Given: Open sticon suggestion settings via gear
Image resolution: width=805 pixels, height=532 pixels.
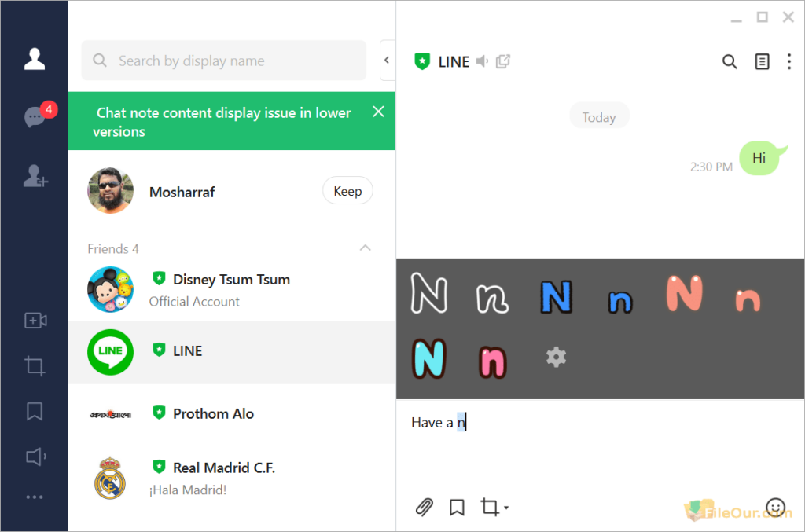Looking at the screenshot, I should (556, 357).
